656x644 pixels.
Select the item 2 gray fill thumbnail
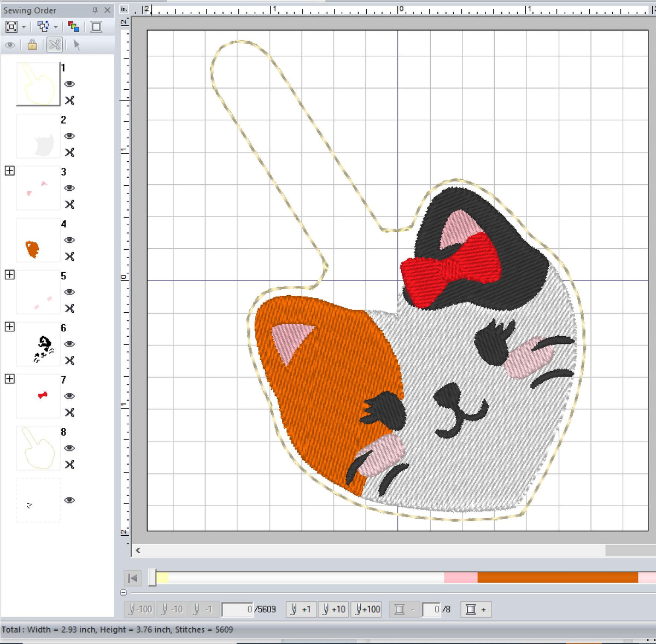[38, 136]
